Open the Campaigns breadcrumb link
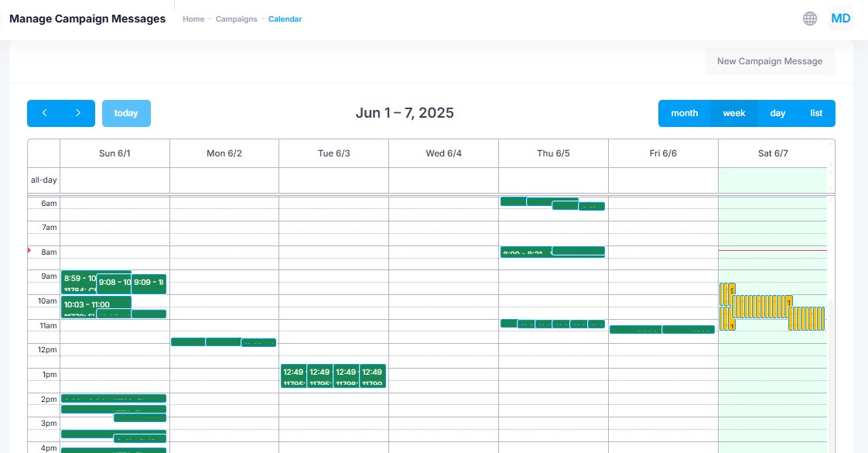868x453 pixels. (237, 19)
